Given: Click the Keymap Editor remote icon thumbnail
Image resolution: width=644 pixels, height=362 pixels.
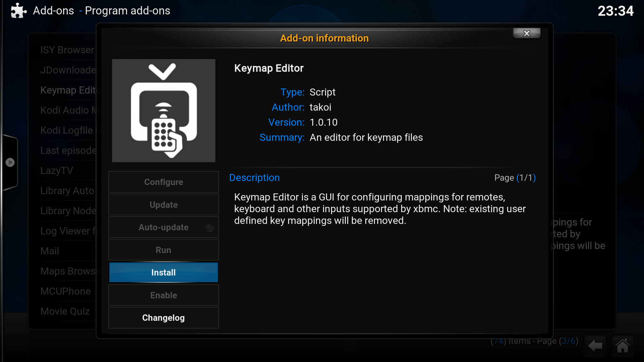Looking at the screenshot, I should click(x=164, y=111).
